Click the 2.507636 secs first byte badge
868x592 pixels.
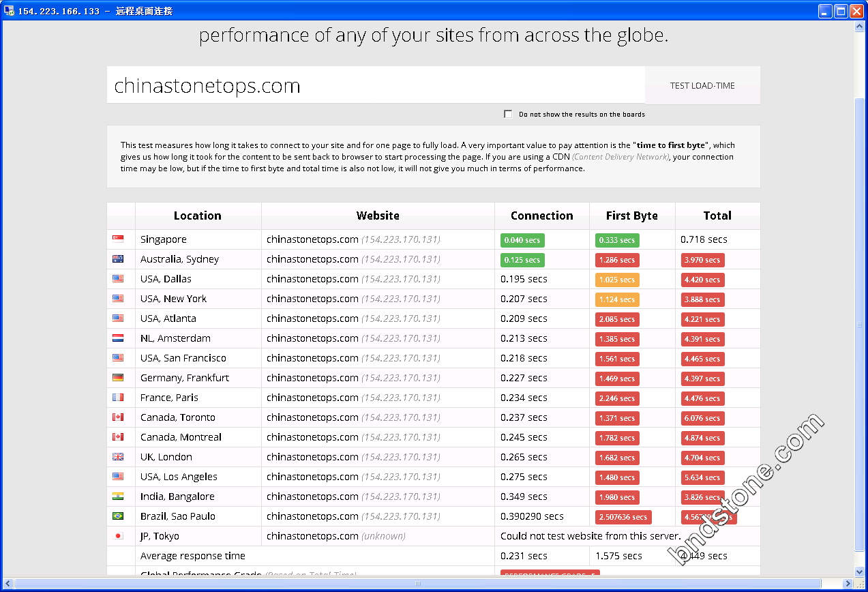click(623, 517)
